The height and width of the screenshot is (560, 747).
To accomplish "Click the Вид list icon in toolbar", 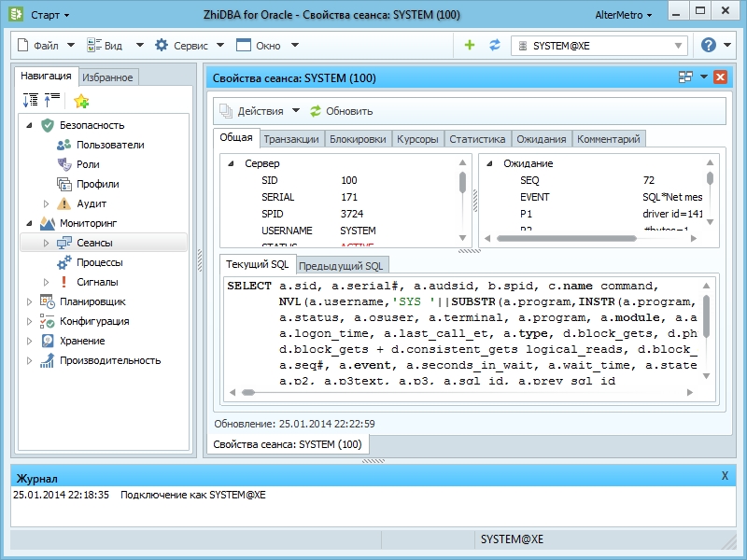I will pyautogui.click(x=94, y=45).
